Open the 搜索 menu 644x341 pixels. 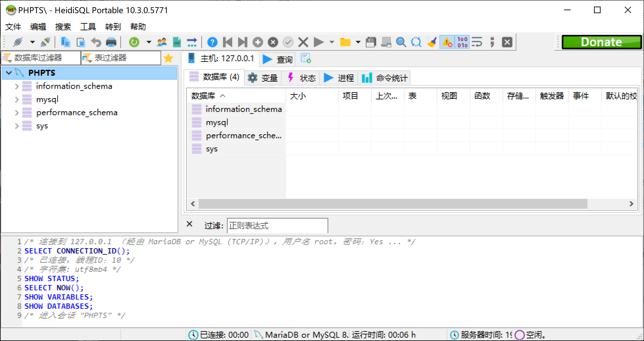pyautogui.click(x=63, y=27)
